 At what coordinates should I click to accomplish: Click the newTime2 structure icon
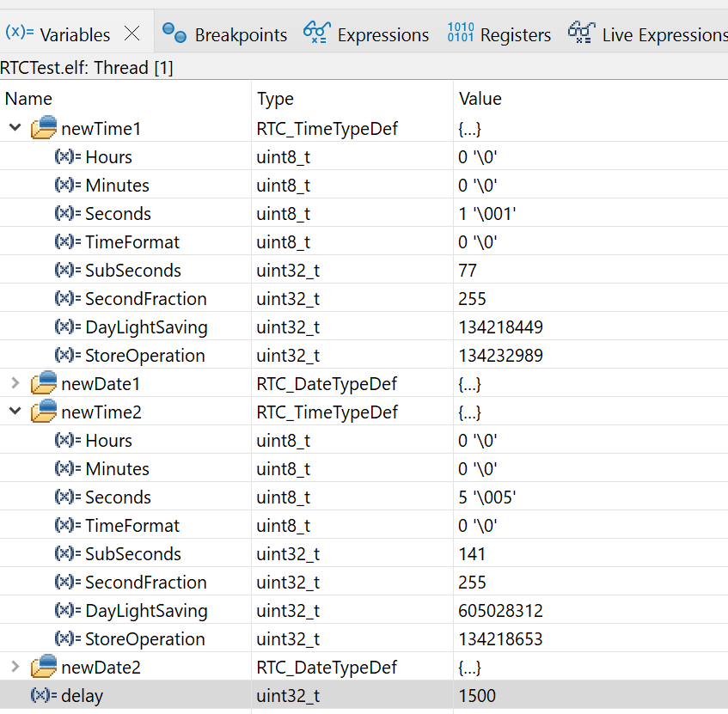43,412
